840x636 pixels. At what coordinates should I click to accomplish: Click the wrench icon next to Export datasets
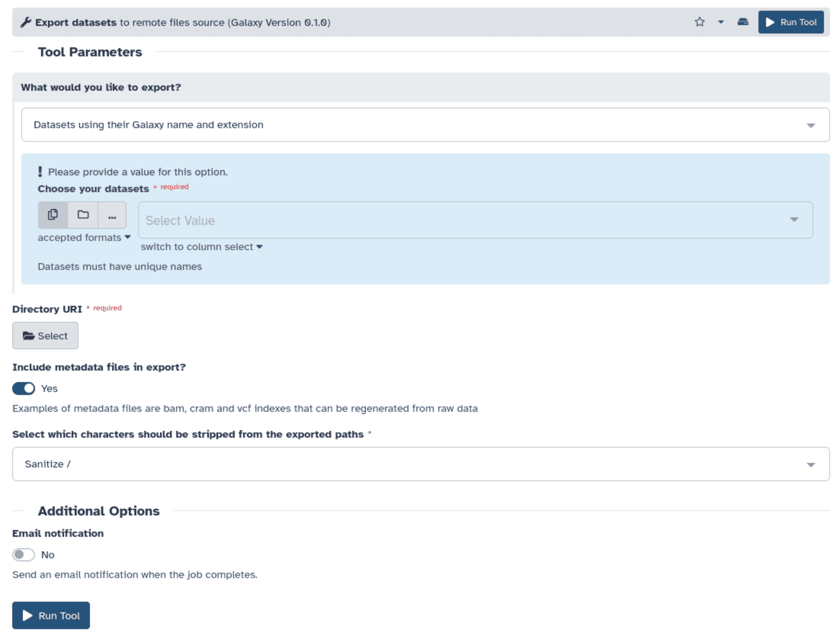[x=24, y=22]
